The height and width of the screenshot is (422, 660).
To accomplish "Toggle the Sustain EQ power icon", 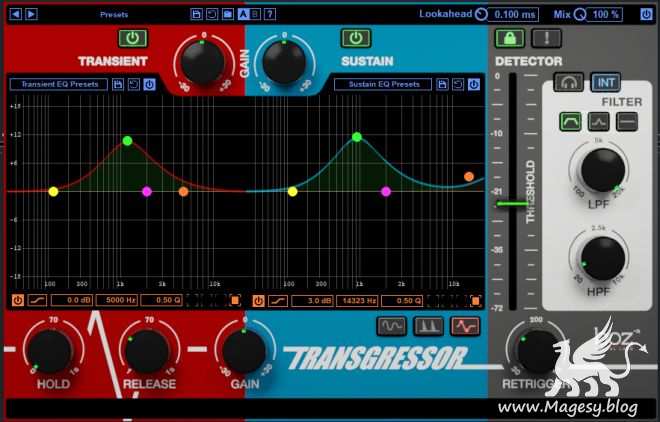I will [x=474, y=85].
